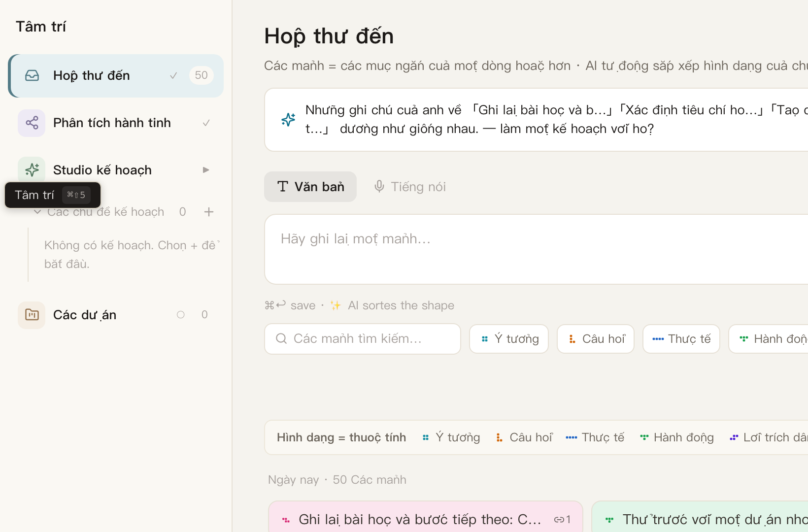
Task: Expand Studio kế hoạch with the triangle arrow
Action: [206, 170]
